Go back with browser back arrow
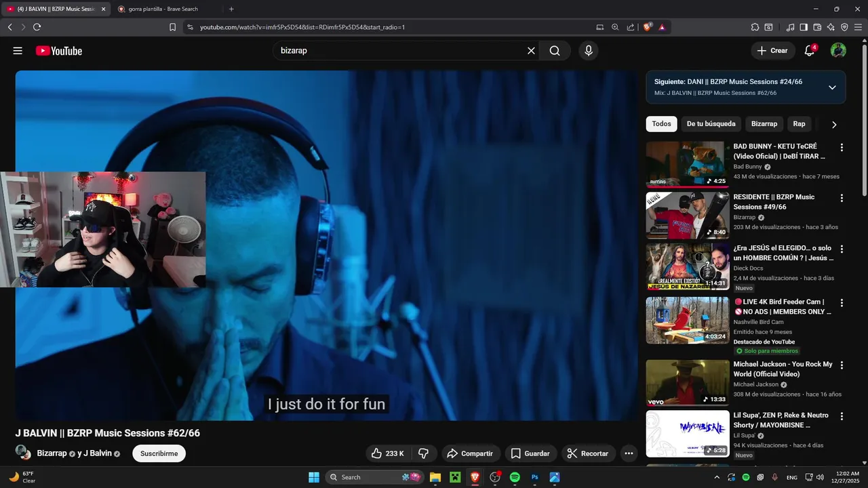The image size is (868, 488). 10,27
